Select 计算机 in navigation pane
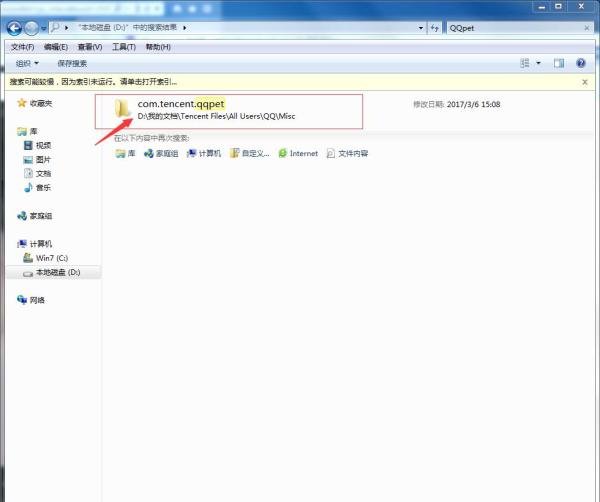This screenshot has height=502, width=600. (x=41, y=244)
